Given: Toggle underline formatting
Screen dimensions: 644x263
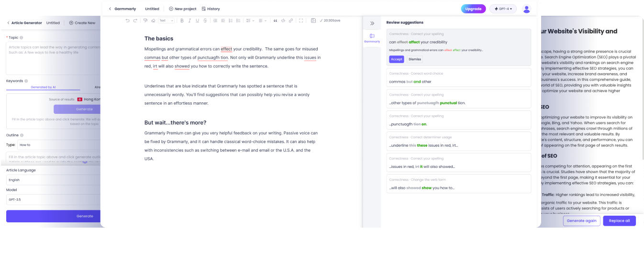Looking at the screenshot, I should point(197,21).
